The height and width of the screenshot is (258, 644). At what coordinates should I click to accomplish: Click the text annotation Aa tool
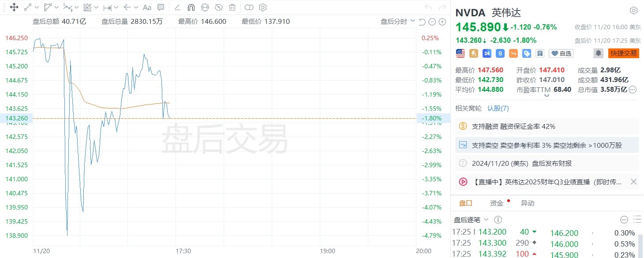[x=147, y=7]
